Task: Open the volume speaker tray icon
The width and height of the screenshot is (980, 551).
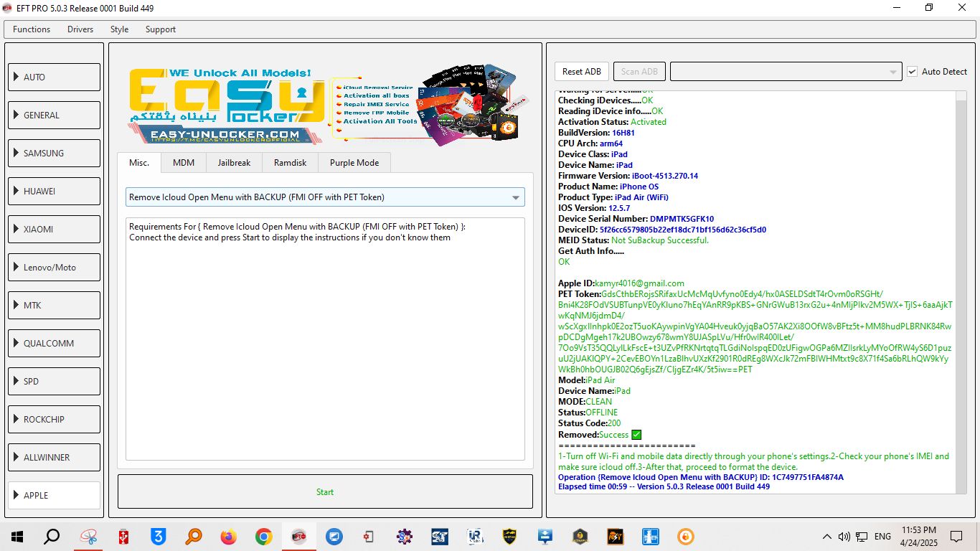Action: pos(844,536)
